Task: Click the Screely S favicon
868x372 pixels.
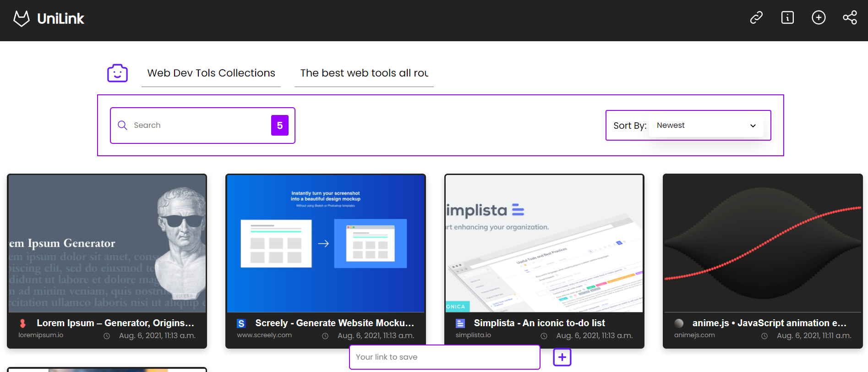Action: coord(241,323)
